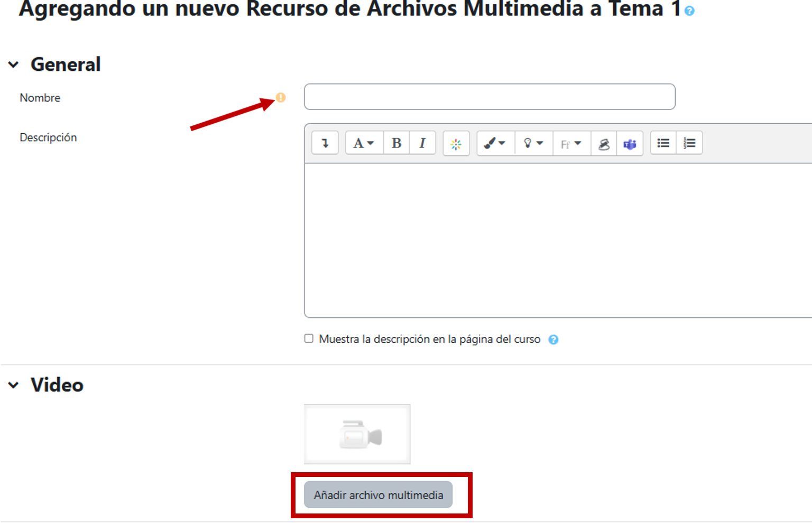Collapse the General section
Screen dimensions: 812x523
[14, 65]
